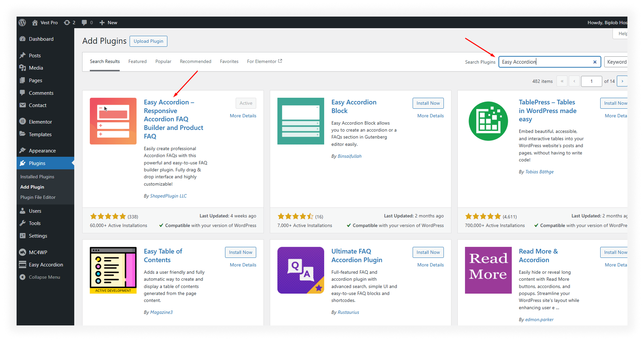Click the Templates folder icon
This screenshot has height=342, width=644.
tap(23, 134)
